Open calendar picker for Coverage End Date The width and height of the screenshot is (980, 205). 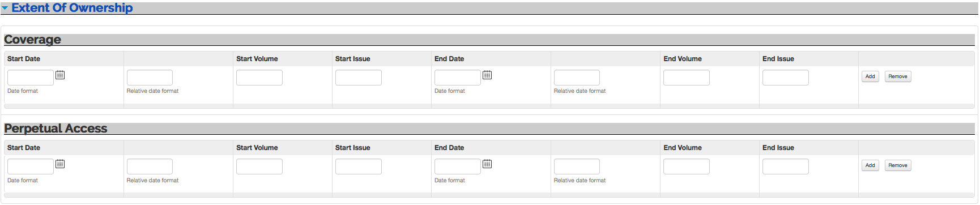pos(487,75)
